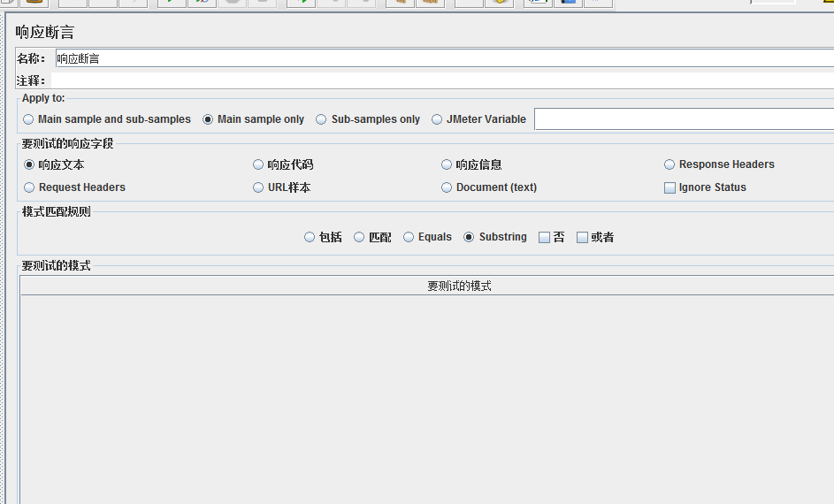Select 包括 pattern matching rule
The height and width of the screenshot is (504, 834).
(x=310, y=237)
